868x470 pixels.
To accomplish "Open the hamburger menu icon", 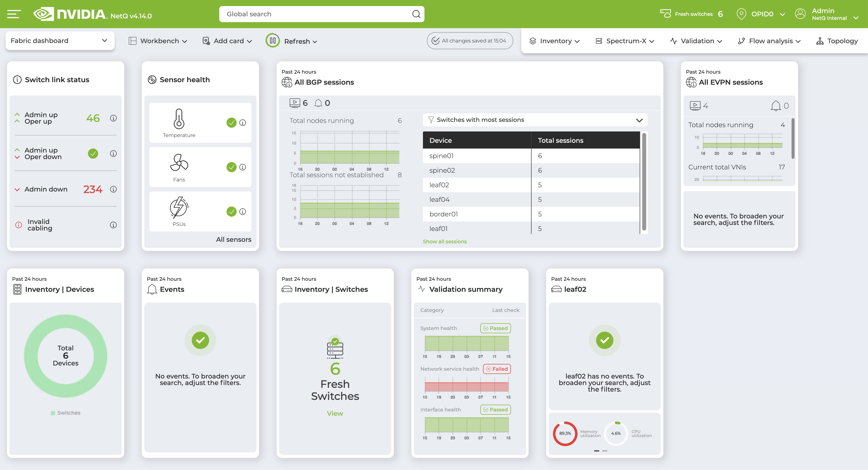I will pyautogui.click(x=14, y=14).
